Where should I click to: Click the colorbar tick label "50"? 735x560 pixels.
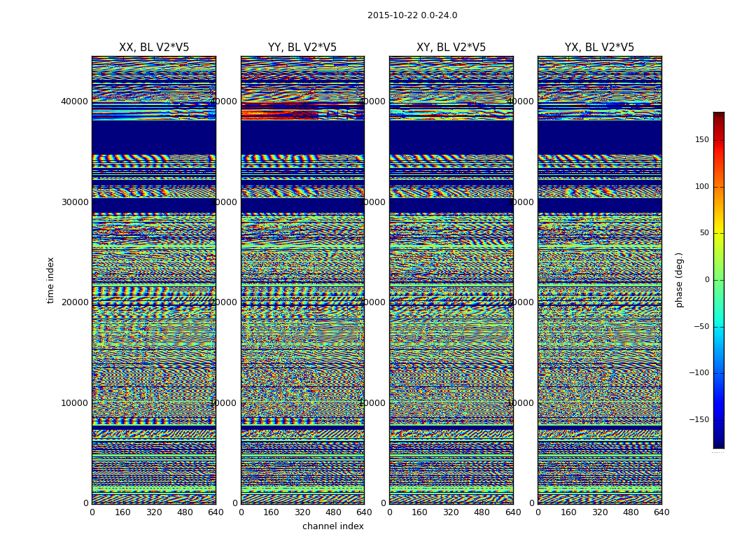click(x=704, y=233)
